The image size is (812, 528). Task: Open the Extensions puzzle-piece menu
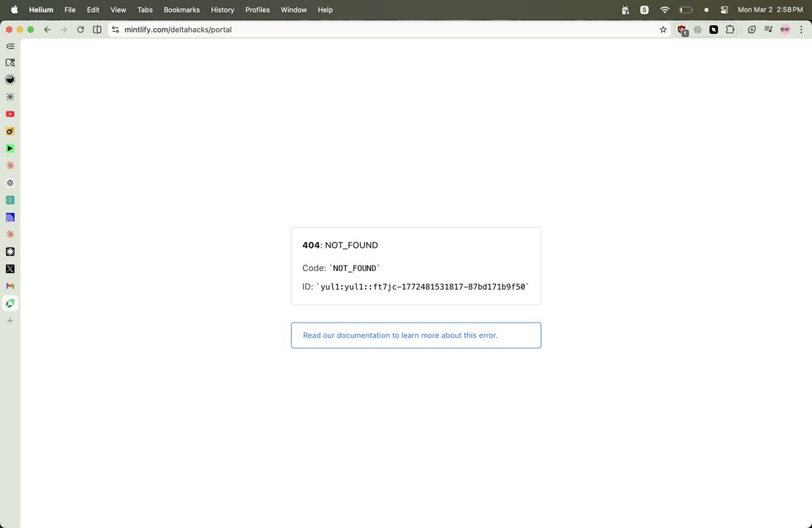tap(729, 30)
